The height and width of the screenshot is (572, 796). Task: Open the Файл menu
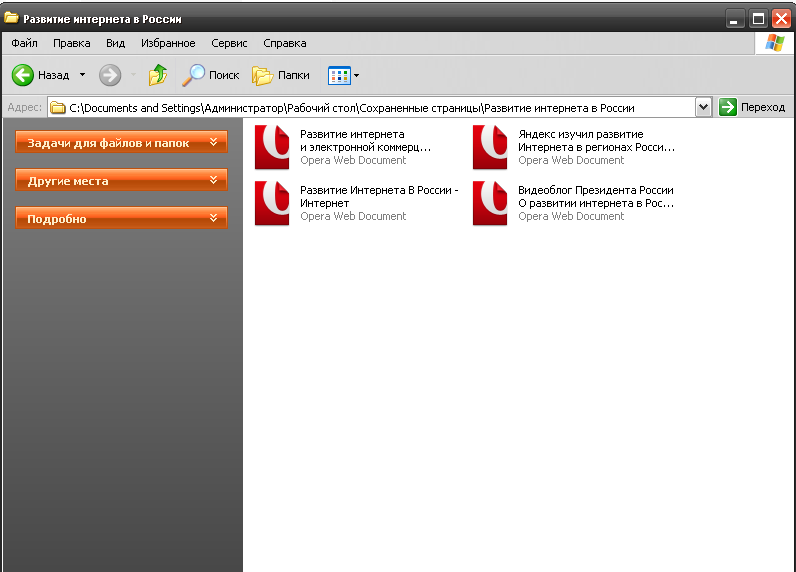point(24,43)
